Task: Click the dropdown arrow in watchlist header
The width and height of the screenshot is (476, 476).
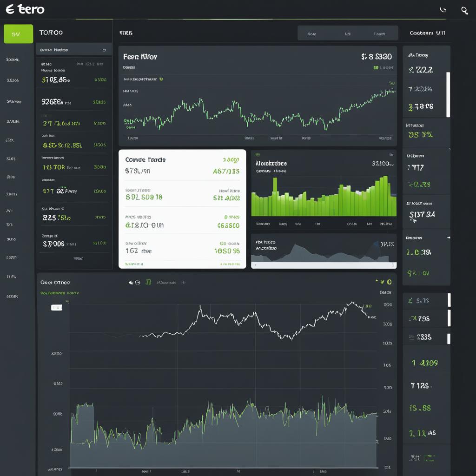Action: point(104,50)
